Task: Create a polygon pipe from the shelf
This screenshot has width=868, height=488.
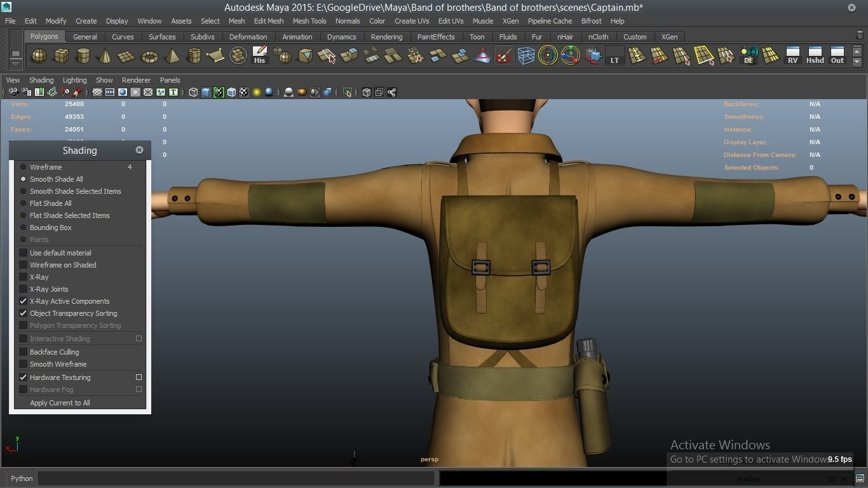Action: (x=194, y=56)
